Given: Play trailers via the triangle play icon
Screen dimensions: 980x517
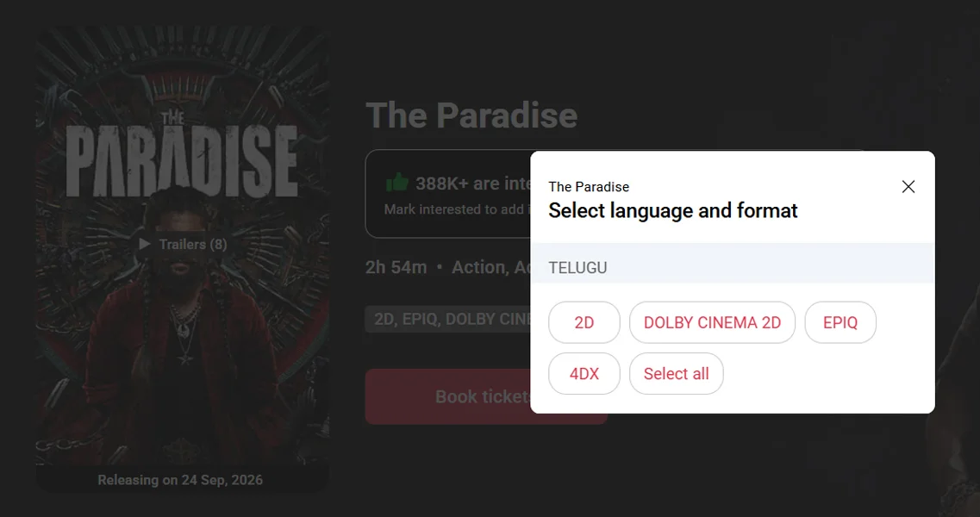Looking at the screenshot, I should coord(145,244).
